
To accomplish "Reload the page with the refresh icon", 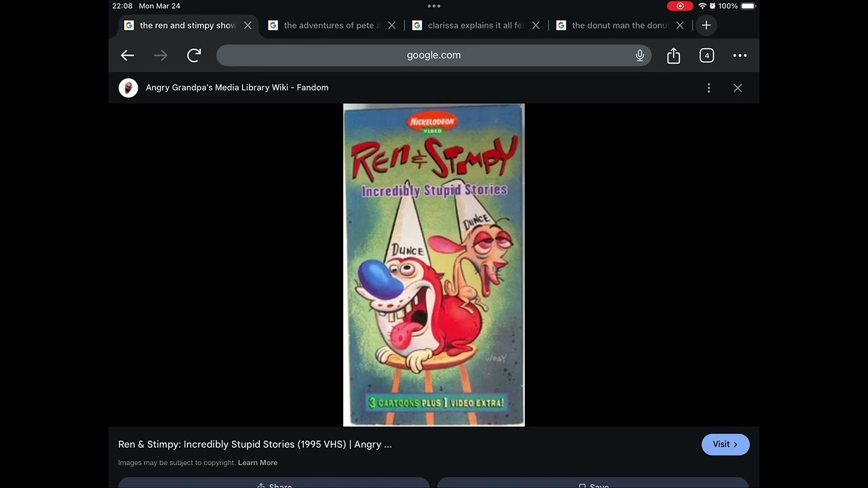I will [x=194, y=56].
